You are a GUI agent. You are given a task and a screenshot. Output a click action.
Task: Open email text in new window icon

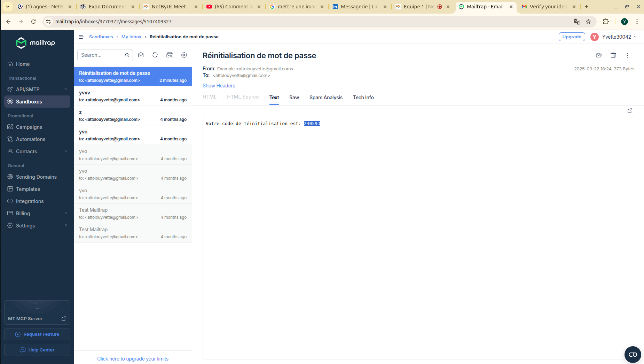click(x=630, y=111)
